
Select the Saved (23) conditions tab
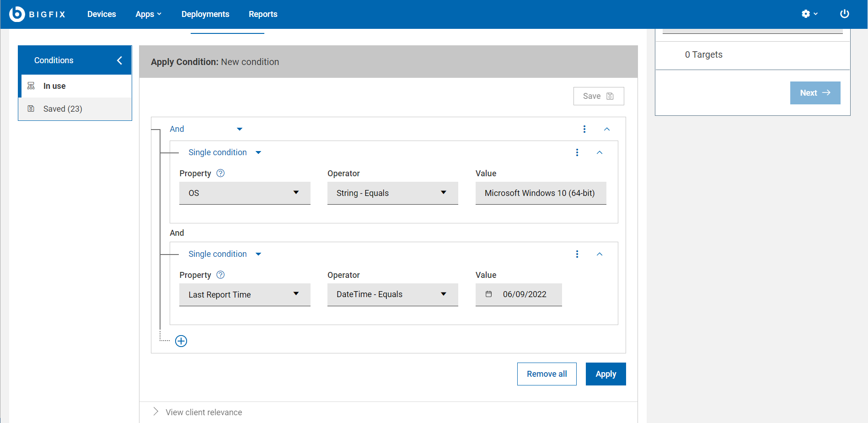click(x=63, y=109)
